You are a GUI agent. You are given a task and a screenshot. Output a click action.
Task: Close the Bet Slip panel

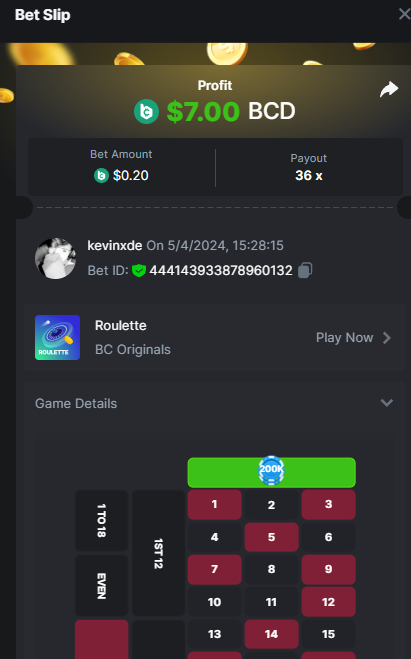pos(404,14)
